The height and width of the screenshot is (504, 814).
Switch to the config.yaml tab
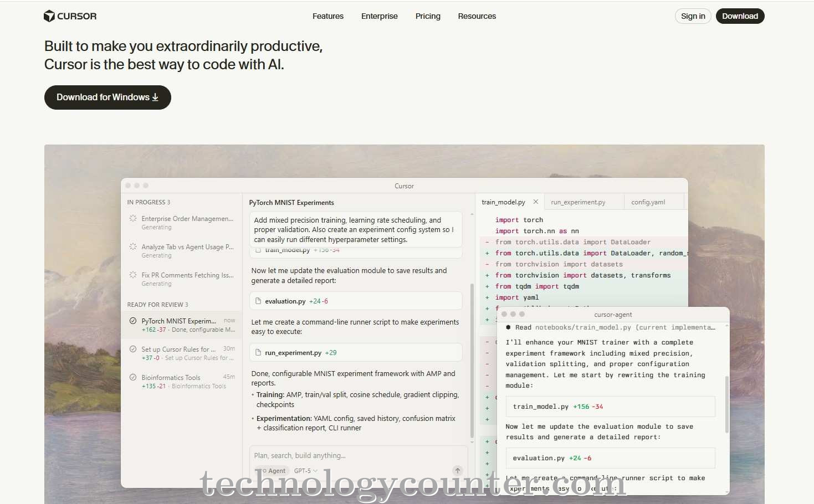pyautogui.click(x=648, y=202)
